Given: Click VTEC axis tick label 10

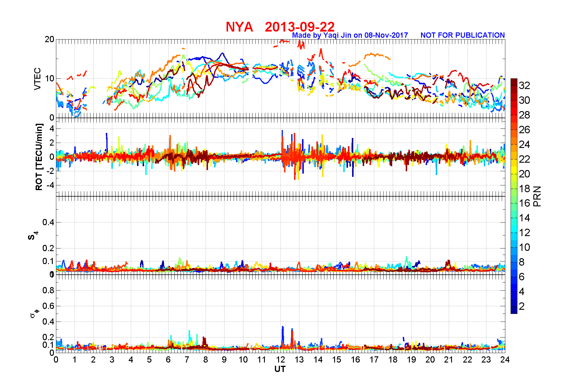Looking at the screenshot, I should (x=49, y=78).
